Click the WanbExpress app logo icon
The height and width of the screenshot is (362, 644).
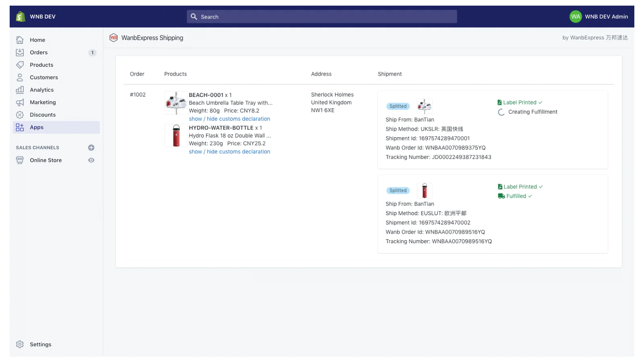coord(114,38)
